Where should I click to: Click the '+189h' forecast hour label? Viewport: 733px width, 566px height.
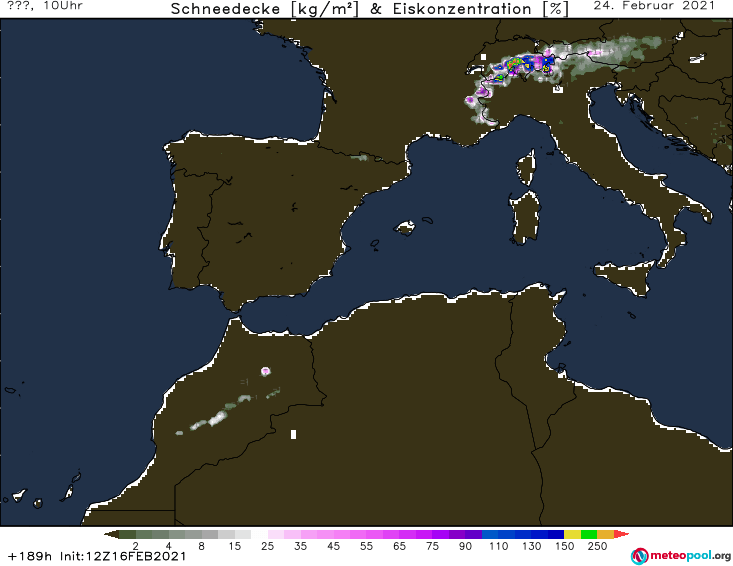point(30,557)
